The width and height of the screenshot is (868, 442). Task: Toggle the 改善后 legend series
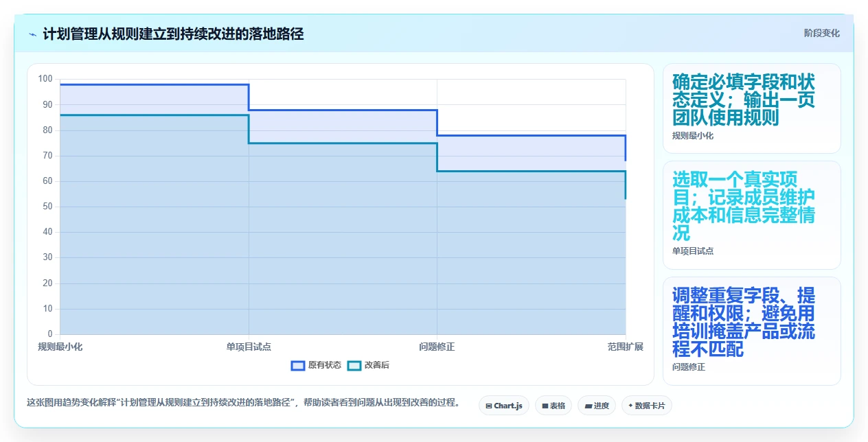coord(369,365)
